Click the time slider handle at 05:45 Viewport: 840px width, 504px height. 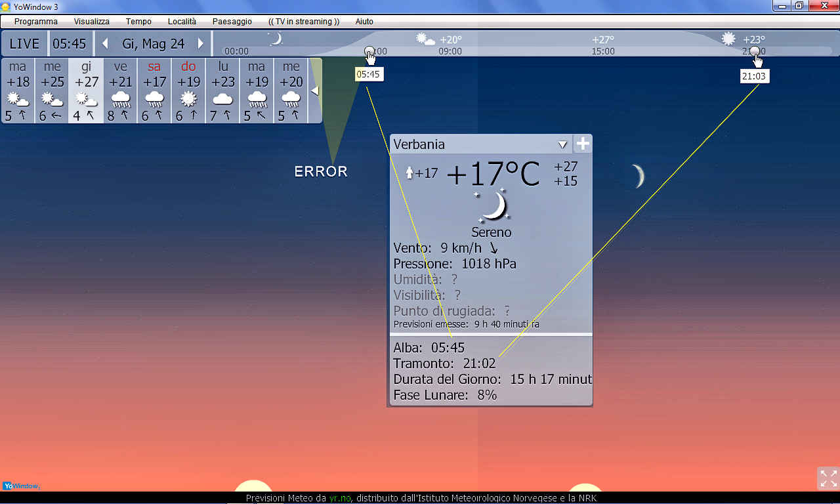(369, 51)
